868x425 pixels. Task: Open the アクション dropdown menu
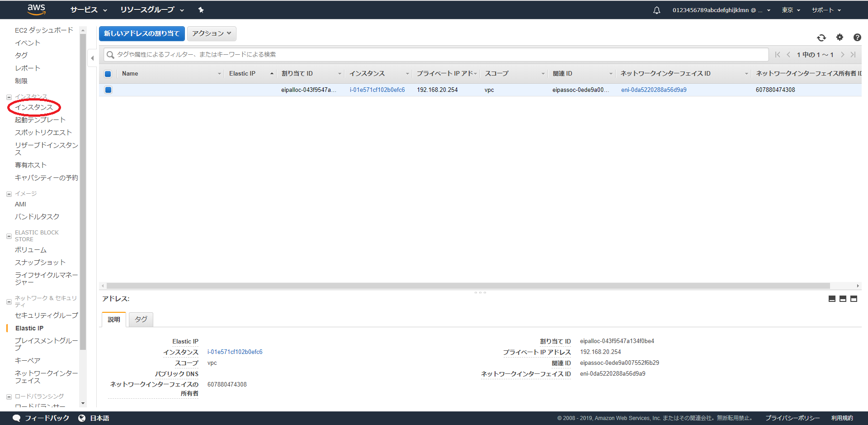point(211,33)
